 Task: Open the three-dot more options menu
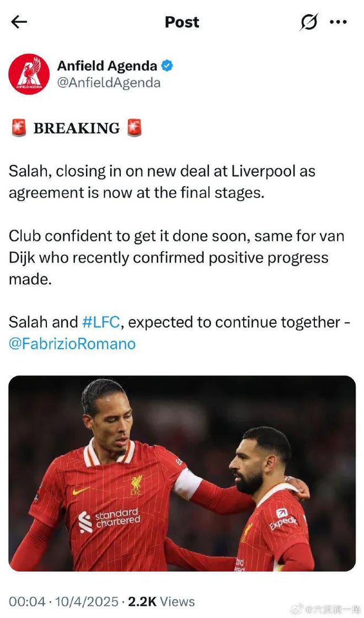[338, 22]
